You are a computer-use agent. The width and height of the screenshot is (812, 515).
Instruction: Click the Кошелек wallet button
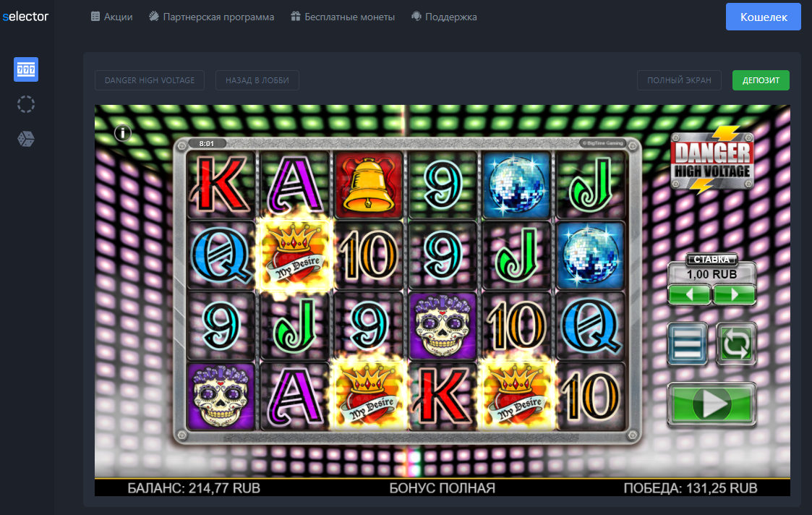click(x=764, y=17)
